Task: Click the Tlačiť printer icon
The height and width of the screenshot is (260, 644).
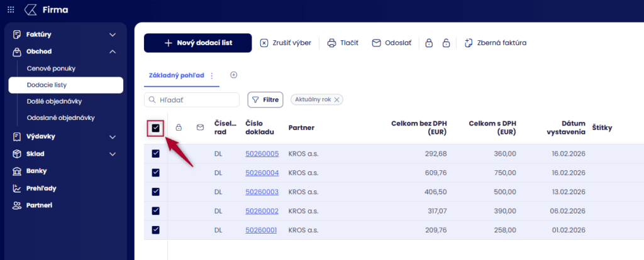Action: coord(331,43)
